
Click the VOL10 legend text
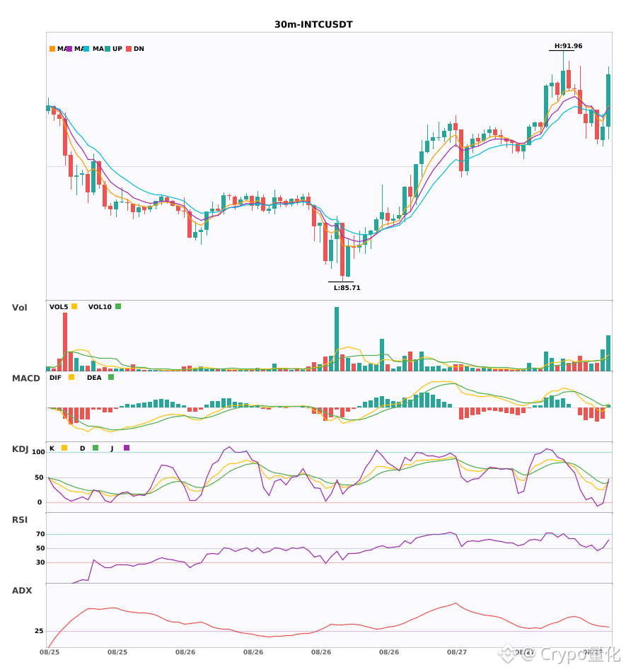click(x=100, y=307)
